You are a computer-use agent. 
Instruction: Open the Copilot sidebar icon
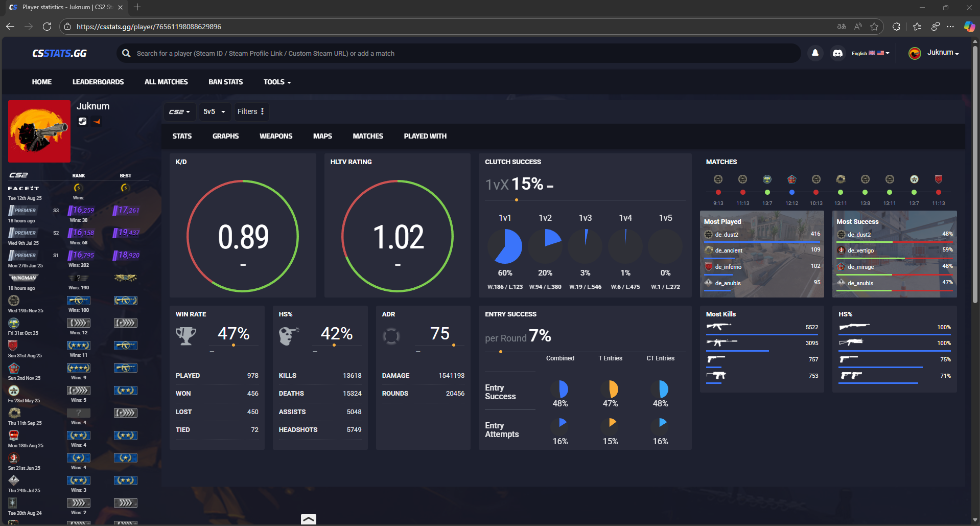[969, 27]
